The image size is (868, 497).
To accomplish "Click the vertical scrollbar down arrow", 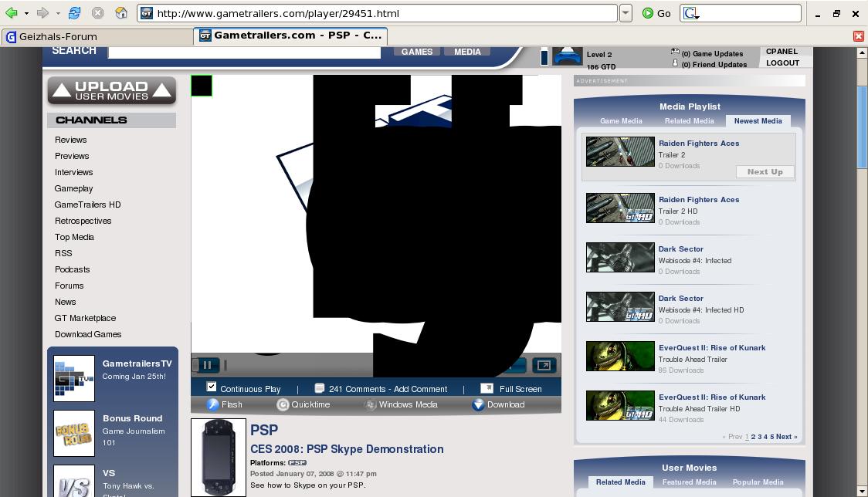I will (862, 492).
